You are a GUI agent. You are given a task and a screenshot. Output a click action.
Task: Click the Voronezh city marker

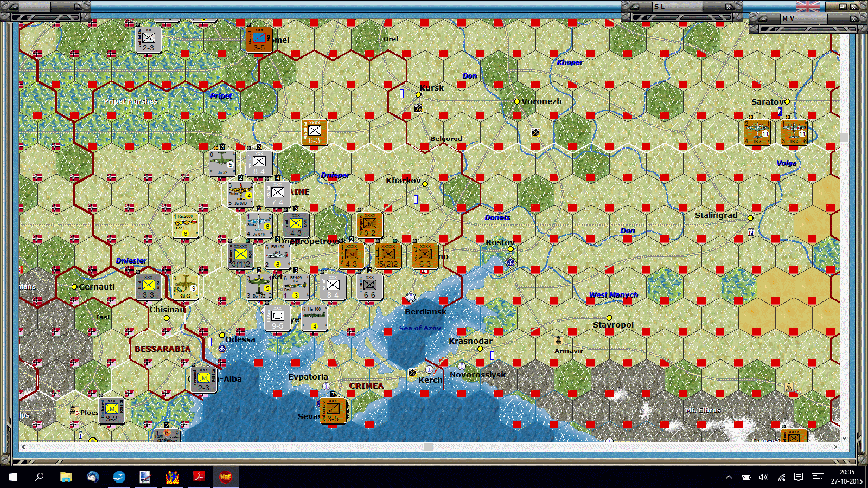(517, 101)
